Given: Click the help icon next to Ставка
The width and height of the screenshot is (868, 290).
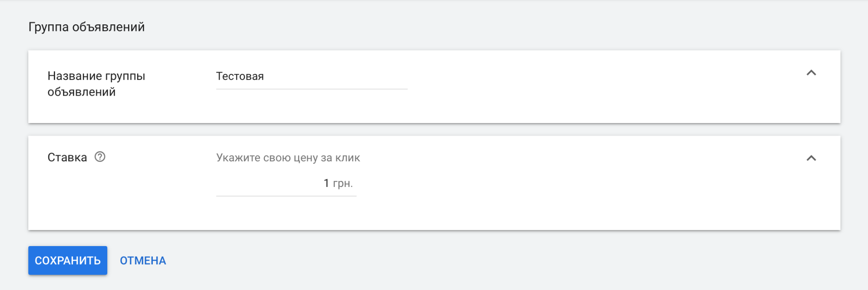Looking at the screenshot, I should [100, 157].
